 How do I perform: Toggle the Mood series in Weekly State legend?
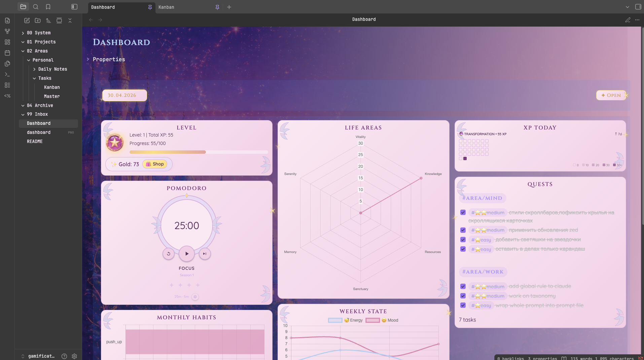[x=382, y=320]
